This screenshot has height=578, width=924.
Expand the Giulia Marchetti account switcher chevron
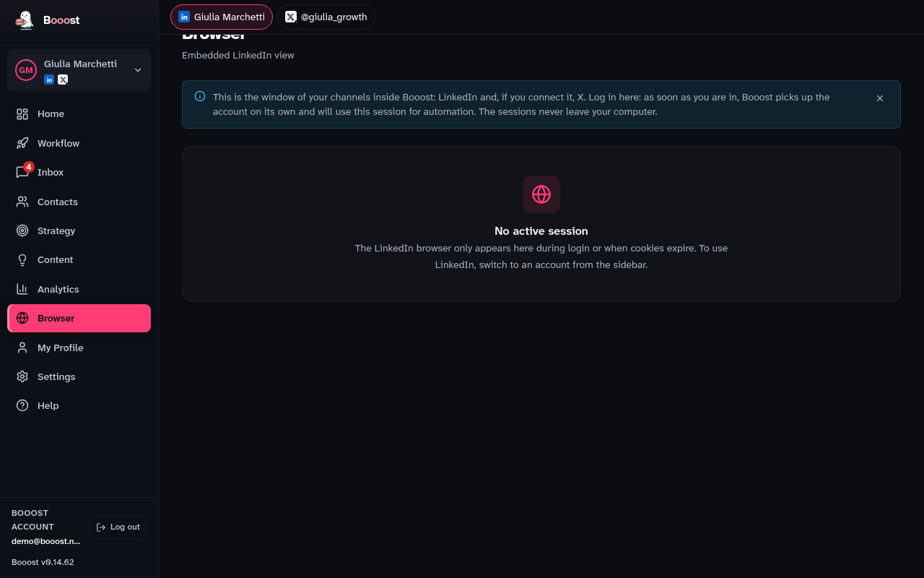(138, 70)
